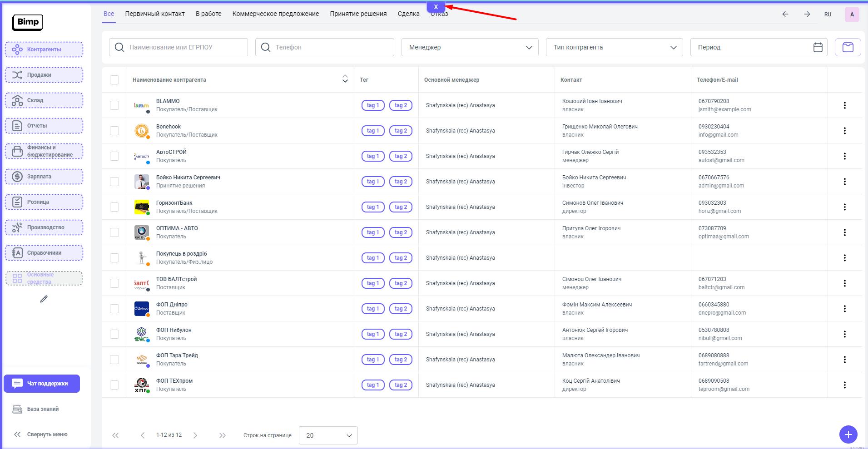868x449 pixels.
Task: Click the blue plus add button
Action: click(848, 434)
